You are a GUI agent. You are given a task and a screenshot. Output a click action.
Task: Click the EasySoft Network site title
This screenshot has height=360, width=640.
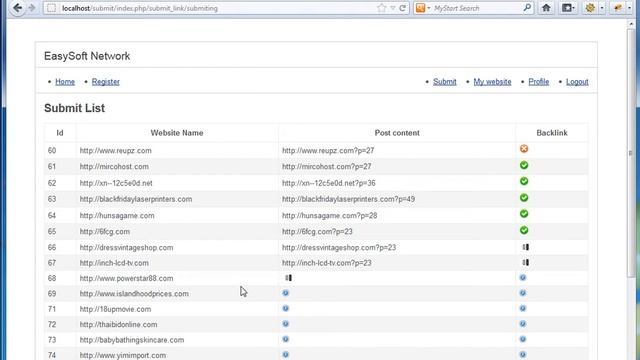click(87, 56)
